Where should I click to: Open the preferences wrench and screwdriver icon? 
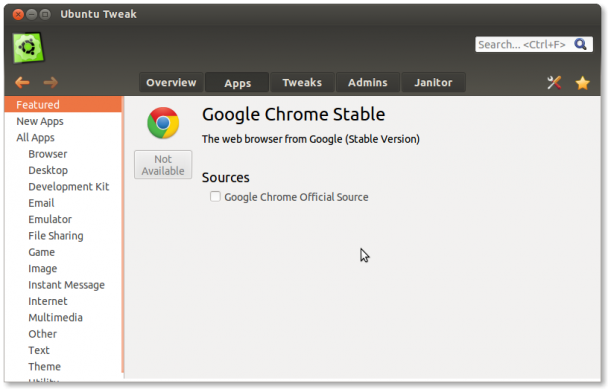pyautogui.click(x=554, y=83)
